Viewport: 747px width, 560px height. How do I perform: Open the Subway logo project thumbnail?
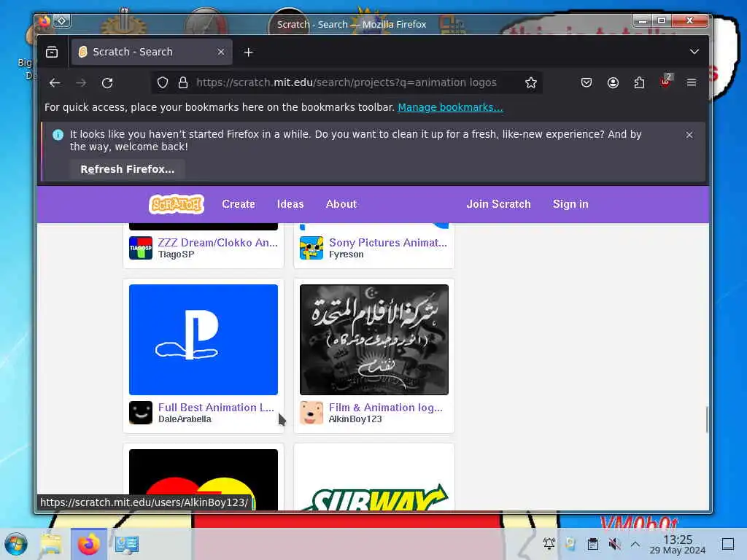374,480
